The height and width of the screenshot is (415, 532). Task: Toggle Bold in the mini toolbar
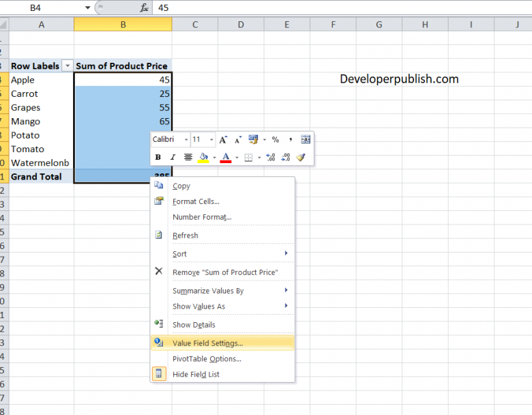(x=158, y=157)
